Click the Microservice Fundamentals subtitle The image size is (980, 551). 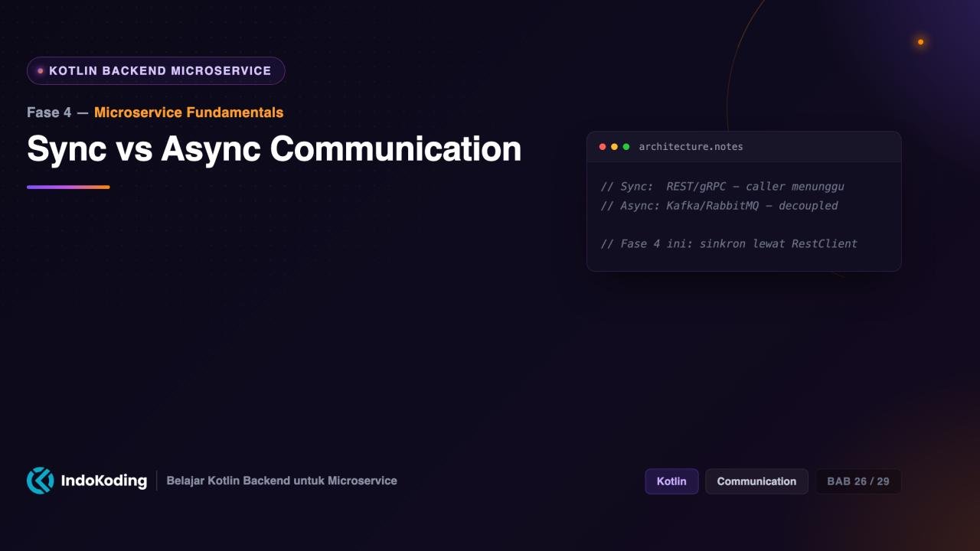pyautogui.click(x=188, y=112)
